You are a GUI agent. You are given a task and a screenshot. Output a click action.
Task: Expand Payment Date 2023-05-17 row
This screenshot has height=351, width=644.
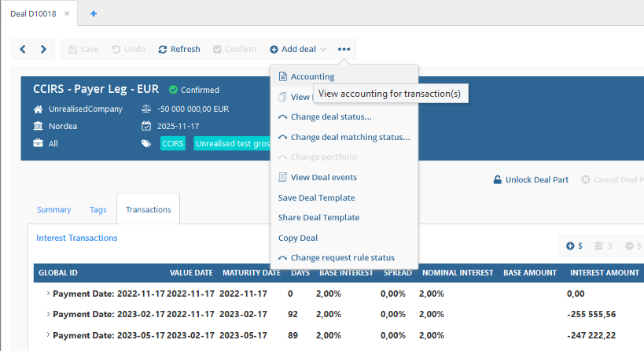[x=48, y=335]
